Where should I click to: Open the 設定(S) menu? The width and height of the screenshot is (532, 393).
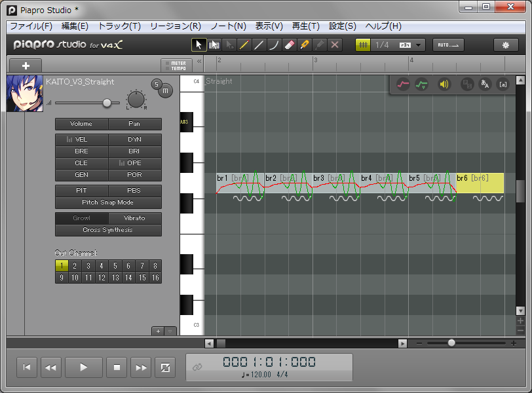[343, 26]
